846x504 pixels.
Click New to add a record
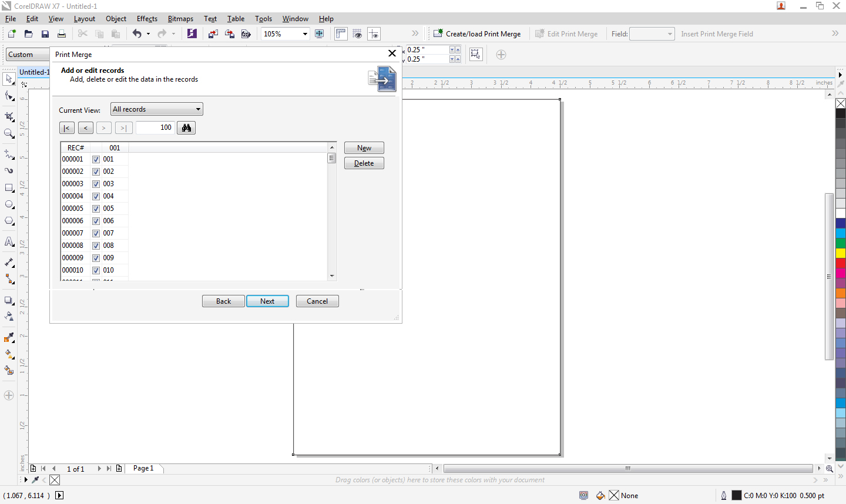pos(364,147)
